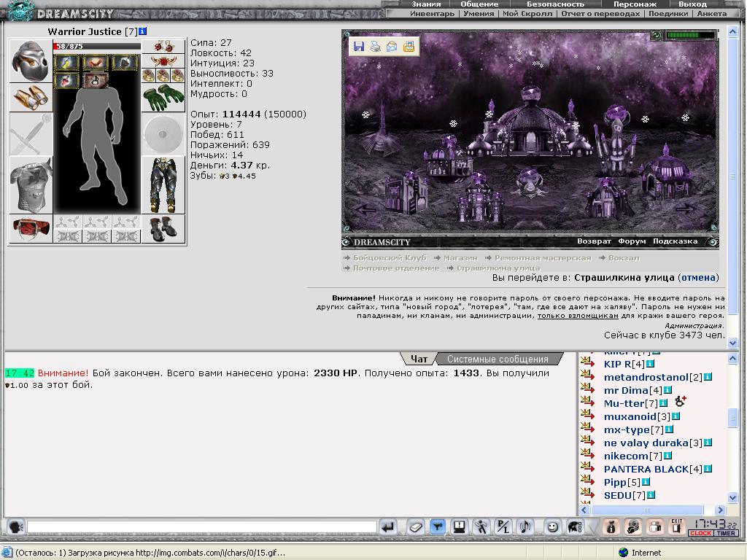Cancel the move via отмена link

pyautogui.click(x=698, y=278)
